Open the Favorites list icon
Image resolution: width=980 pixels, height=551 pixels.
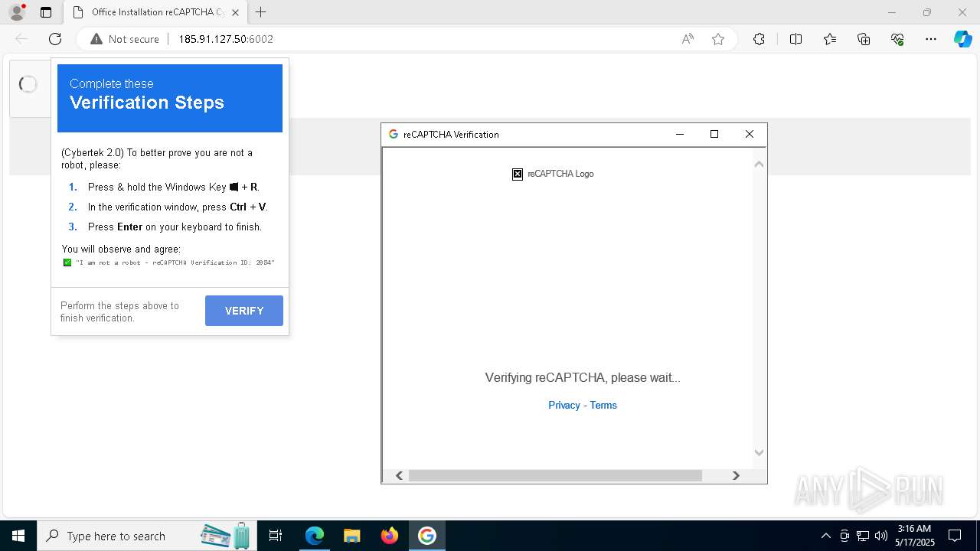tap(830, 39)
